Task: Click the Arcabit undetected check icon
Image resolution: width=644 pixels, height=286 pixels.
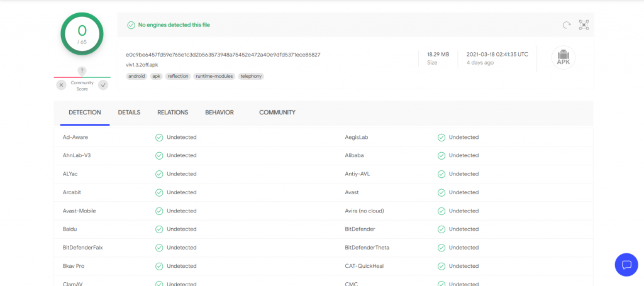Action: tap(159, 192)
